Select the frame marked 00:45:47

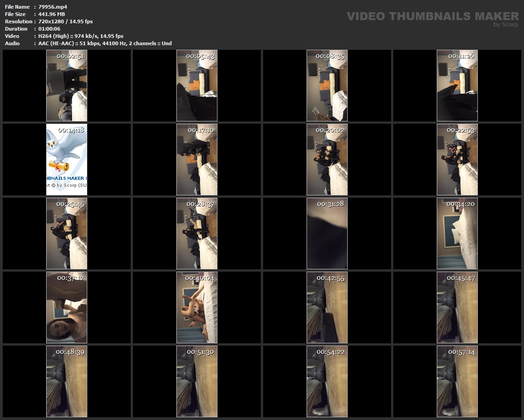pos(457,307)
